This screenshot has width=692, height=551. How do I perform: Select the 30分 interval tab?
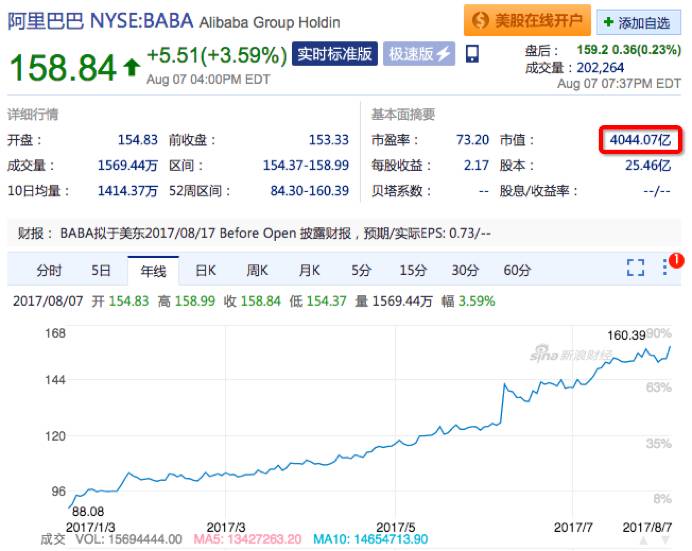click(x=465, y=270)
